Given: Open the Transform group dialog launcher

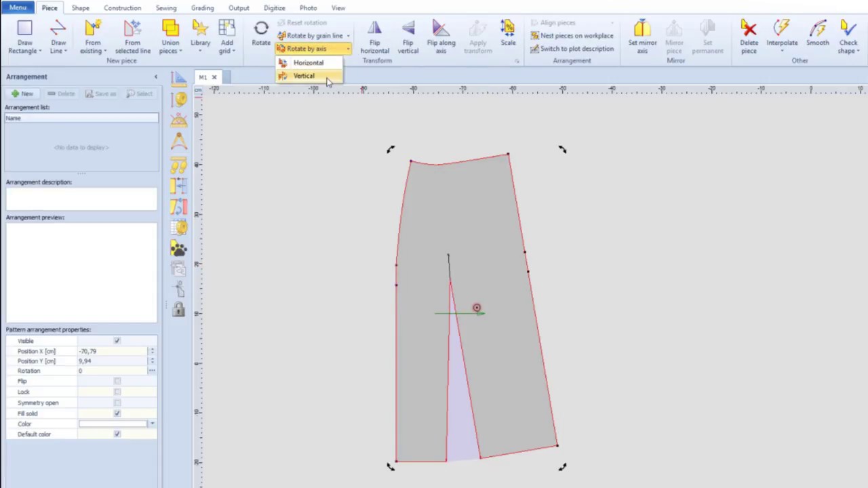Looking at the screenshot, I should (x=517, y=61).
